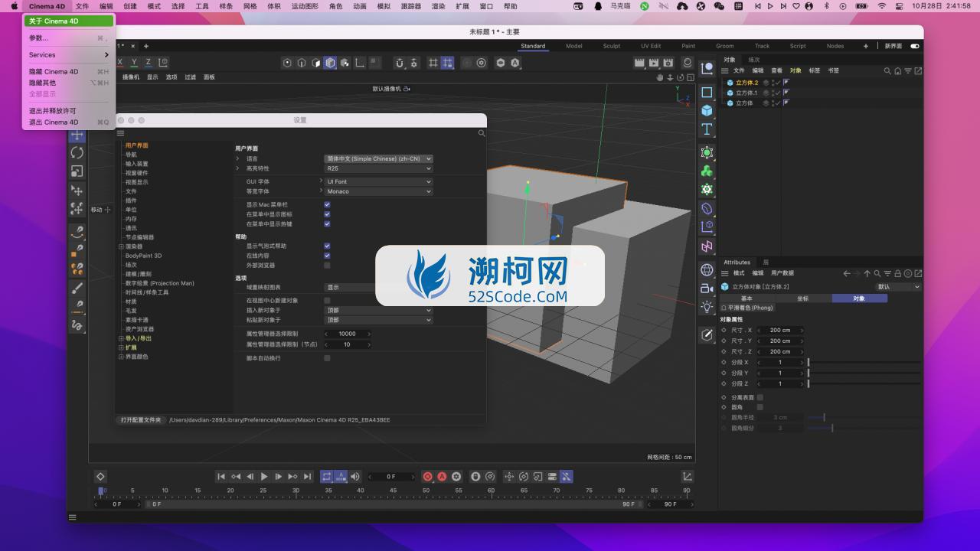Expand the 渲染器 tree node
The height and width of the screenshot is (551, 980).
click(x=121, y=246)
